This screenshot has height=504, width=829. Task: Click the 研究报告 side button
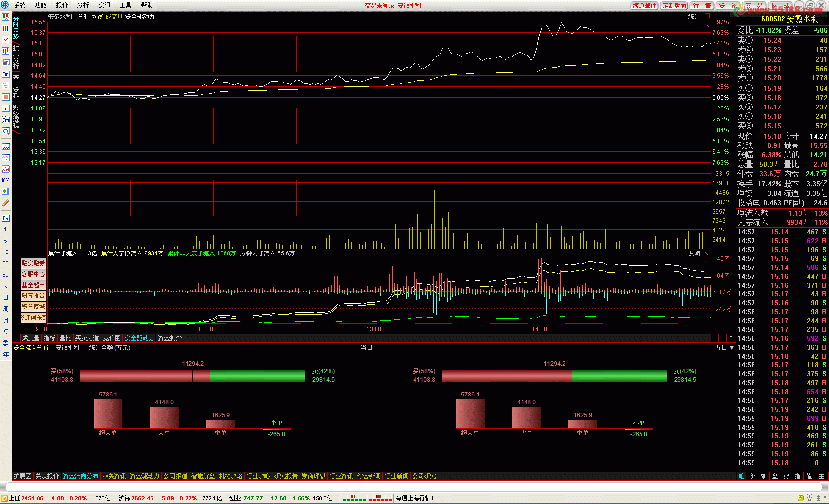(x=34, y=296)
